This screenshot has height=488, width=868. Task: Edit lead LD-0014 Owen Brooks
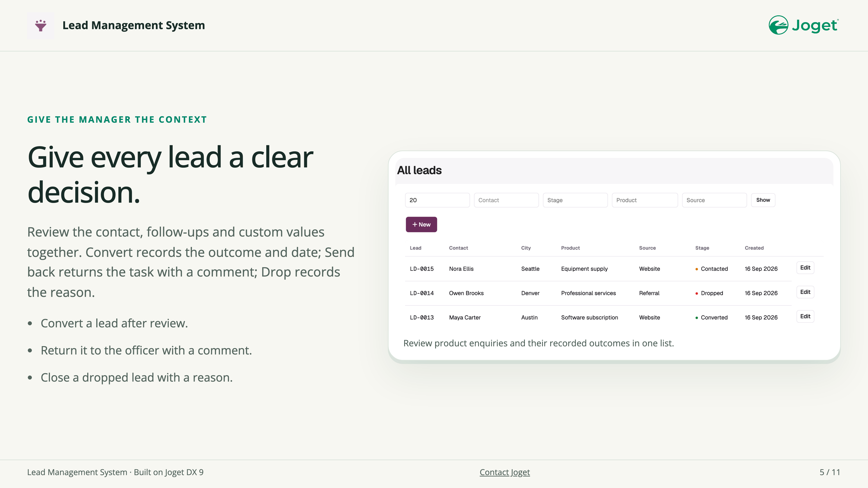click(805, 292)
